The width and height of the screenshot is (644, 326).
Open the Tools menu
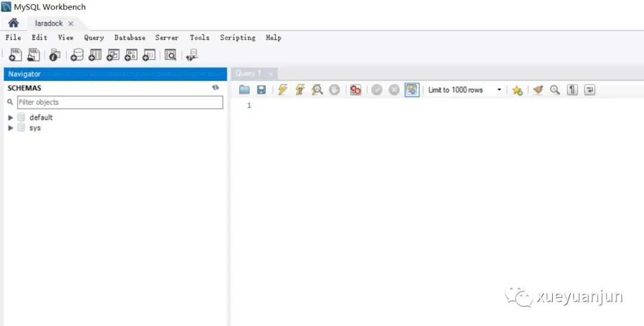(200, 38)
